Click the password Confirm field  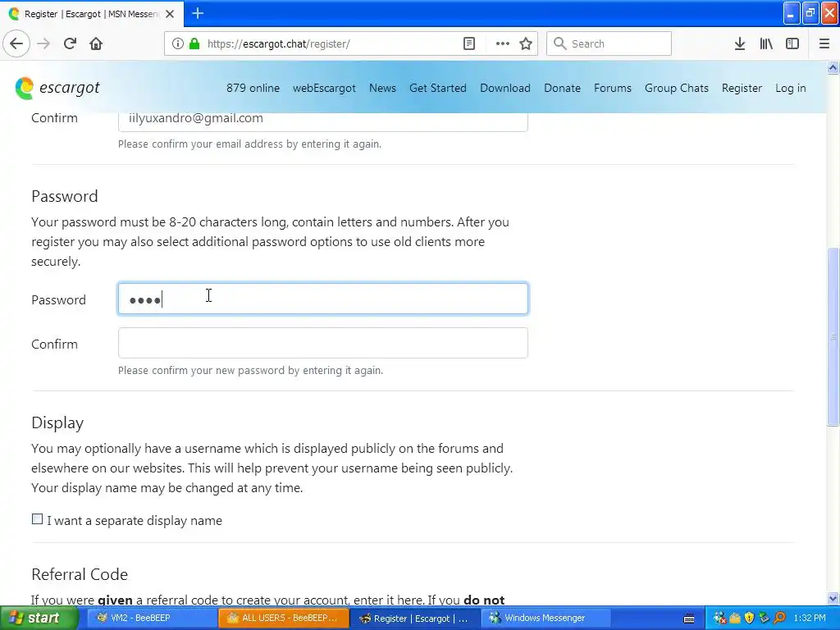[x=323, y=343]
